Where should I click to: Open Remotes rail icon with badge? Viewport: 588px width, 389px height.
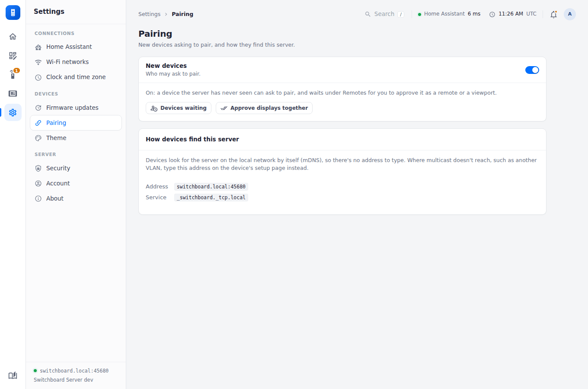click(x=13, y=74)
